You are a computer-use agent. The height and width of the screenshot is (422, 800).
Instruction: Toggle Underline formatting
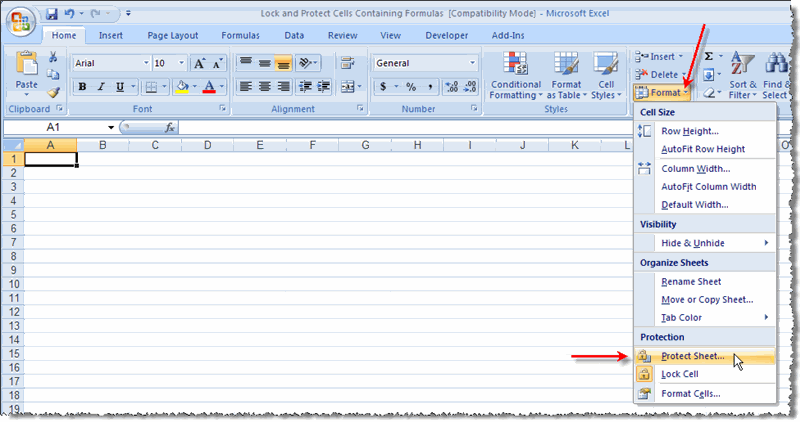point(121,87)
